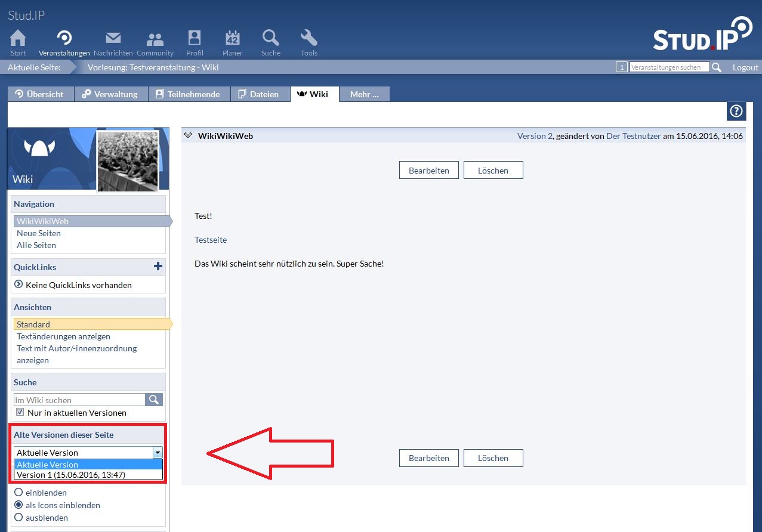
Task: Select the 'ausblenden' radio option
Action: tap(18, 518)
